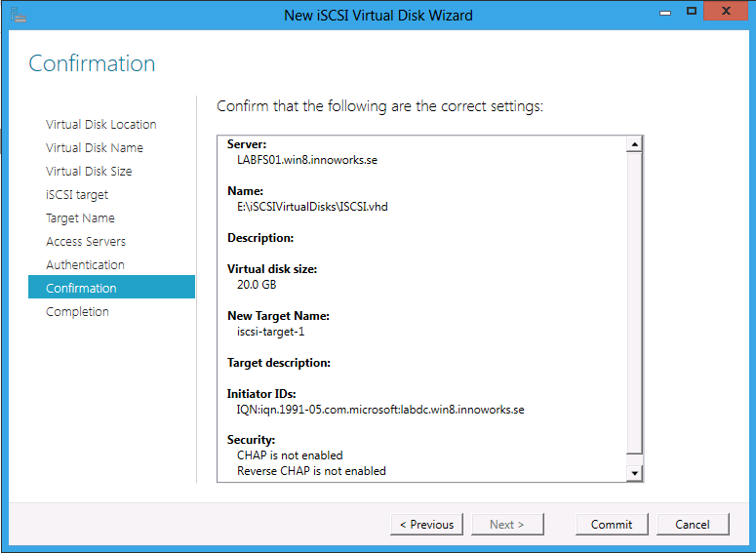Close the wizard with the red X
756x553 pixels.
726,11
